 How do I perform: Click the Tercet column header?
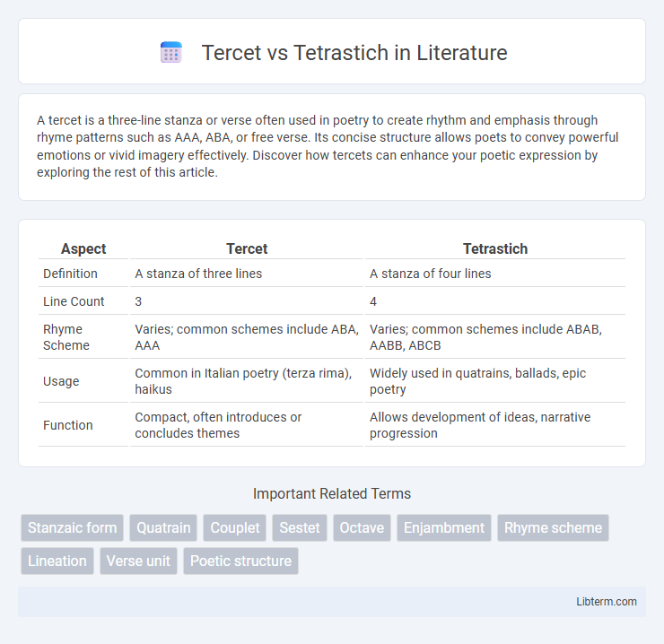tap(247, 248)
